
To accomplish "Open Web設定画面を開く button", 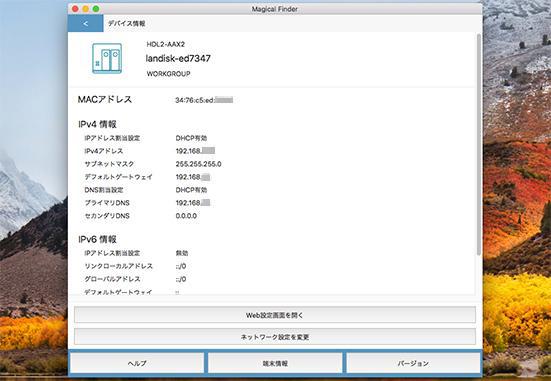I will point(275,315).
